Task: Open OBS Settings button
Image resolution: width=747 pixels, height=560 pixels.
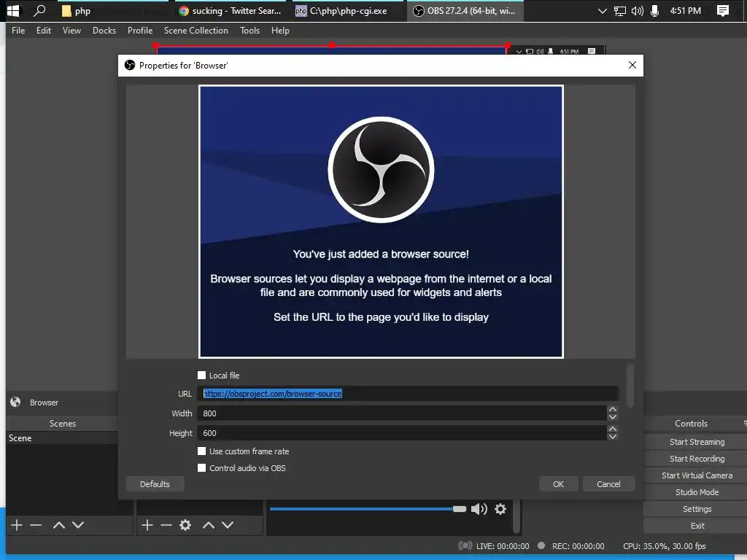Action: click(697, 508)
